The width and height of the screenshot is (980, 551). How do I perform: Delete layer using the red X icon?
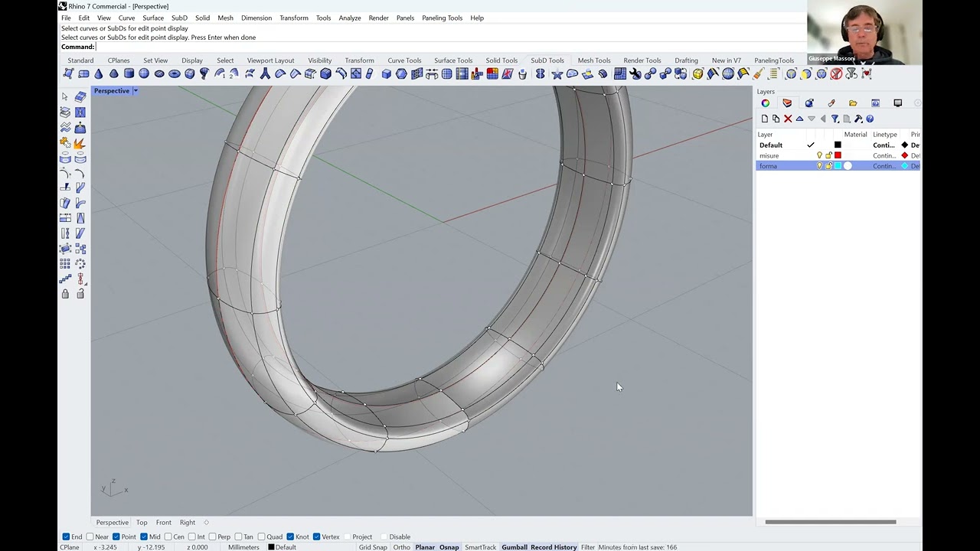pyautogui.click(x=788, y=119)
